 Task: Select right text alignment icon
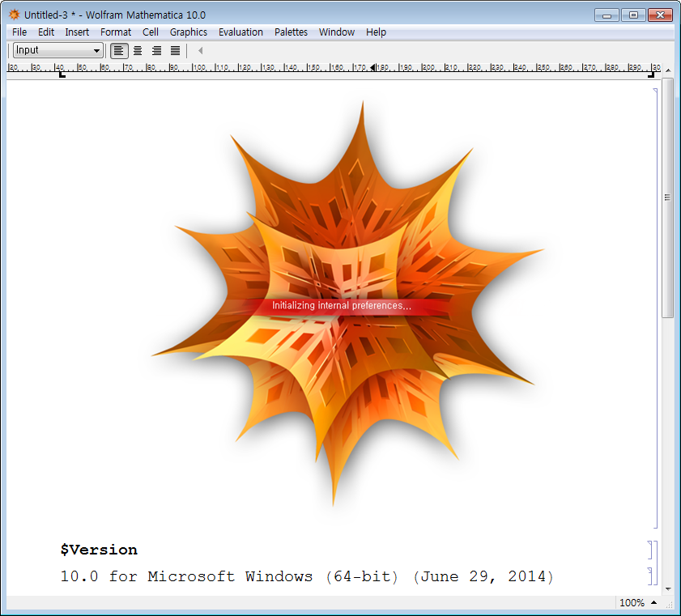click(x=156, y=51)
